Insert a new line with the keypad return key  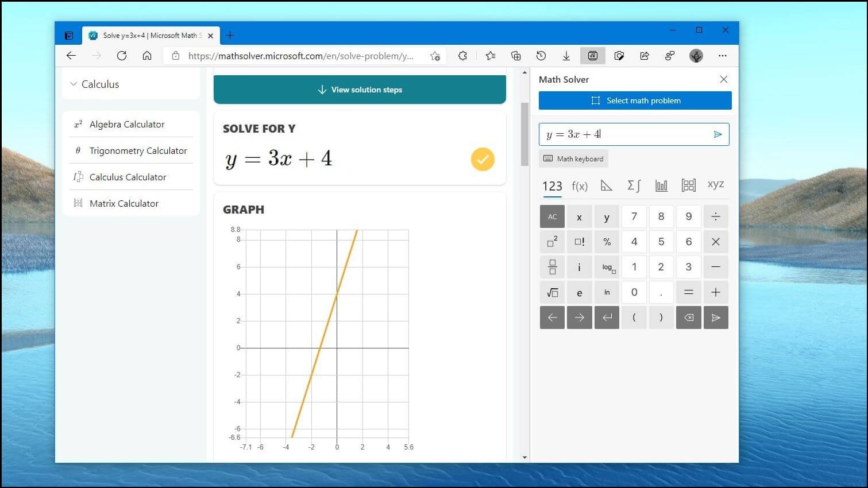coord(607,317)
